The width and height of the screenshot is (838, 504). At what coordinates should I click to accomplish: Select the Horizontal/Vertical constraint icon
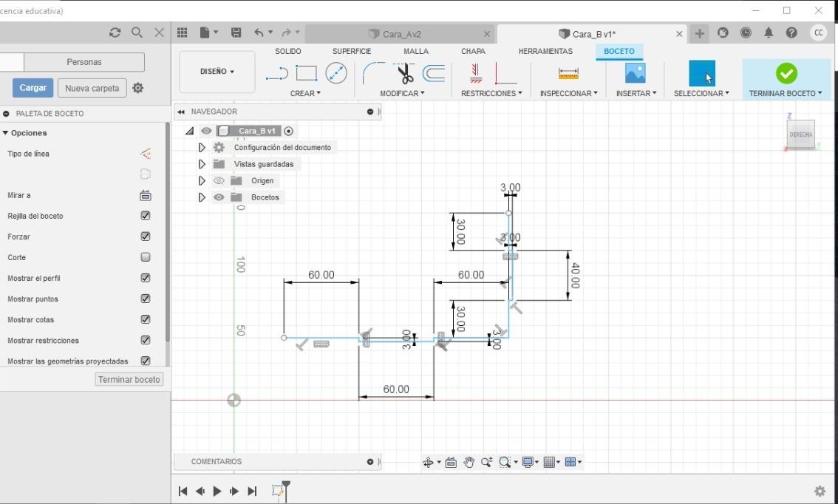[x=476, y=73]
